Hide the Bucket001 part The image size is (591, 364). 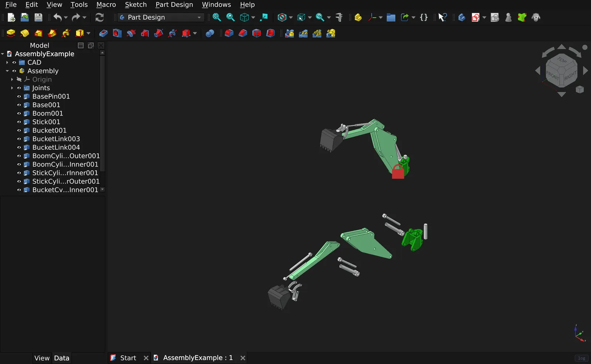19,130
